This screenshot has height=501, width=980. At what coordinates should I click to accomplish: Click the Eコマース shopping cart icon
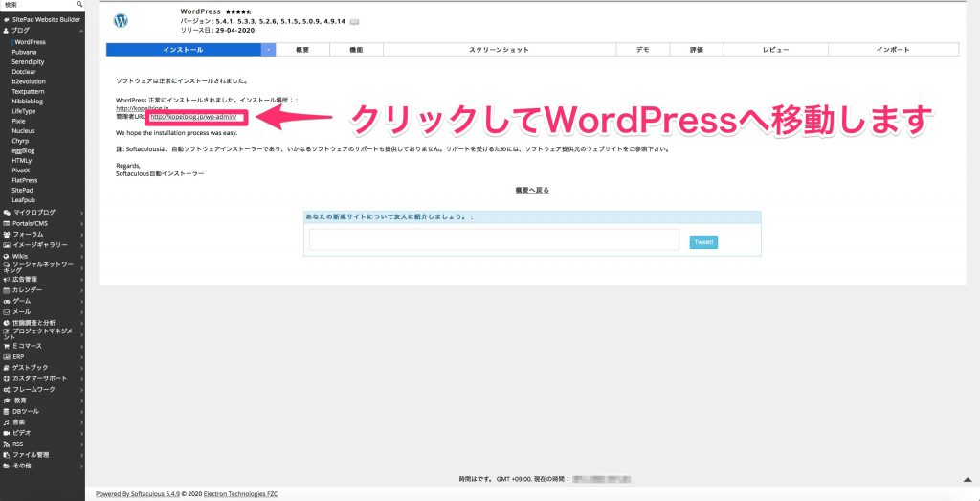pos(7,345)
